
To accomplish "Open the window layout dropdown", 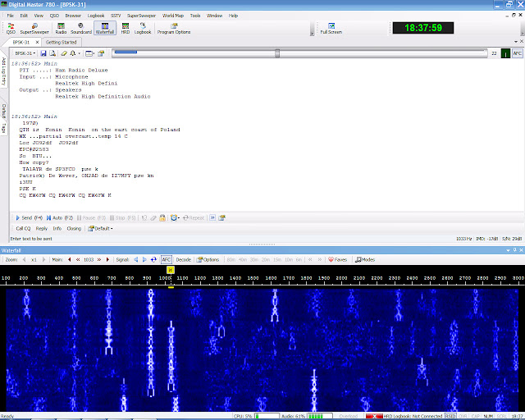I will coord(89,53).
